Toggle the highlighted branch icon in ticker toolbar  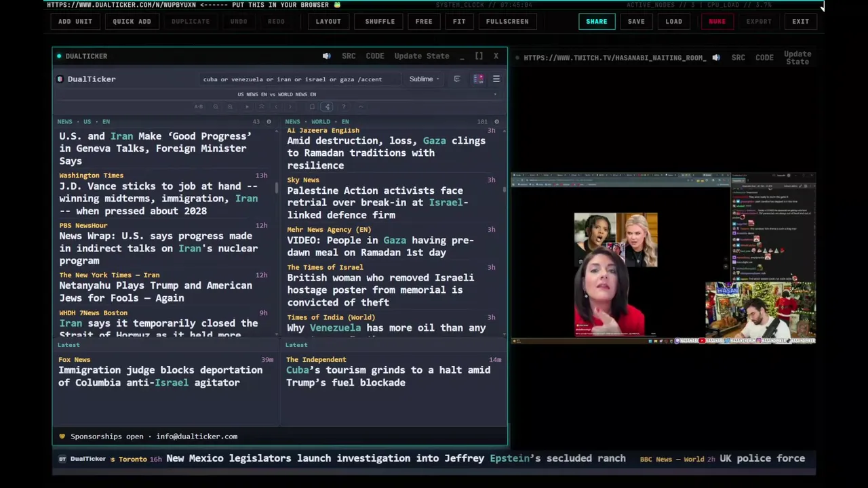(327, 106)
